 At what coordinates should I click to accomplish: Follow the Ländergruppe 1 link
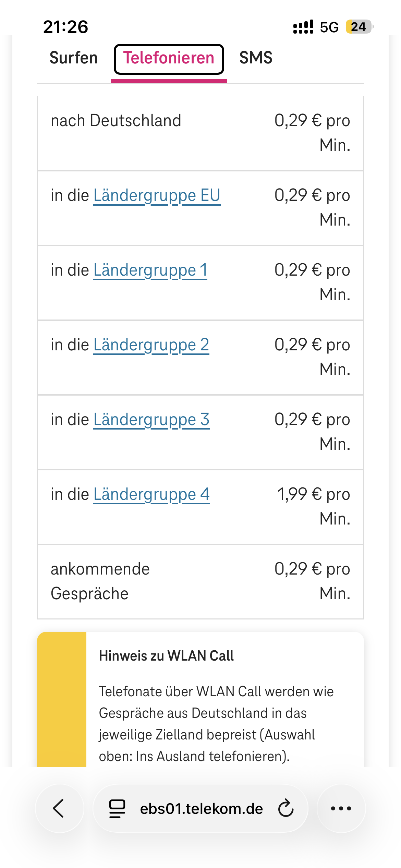click(x=150, y=270)
